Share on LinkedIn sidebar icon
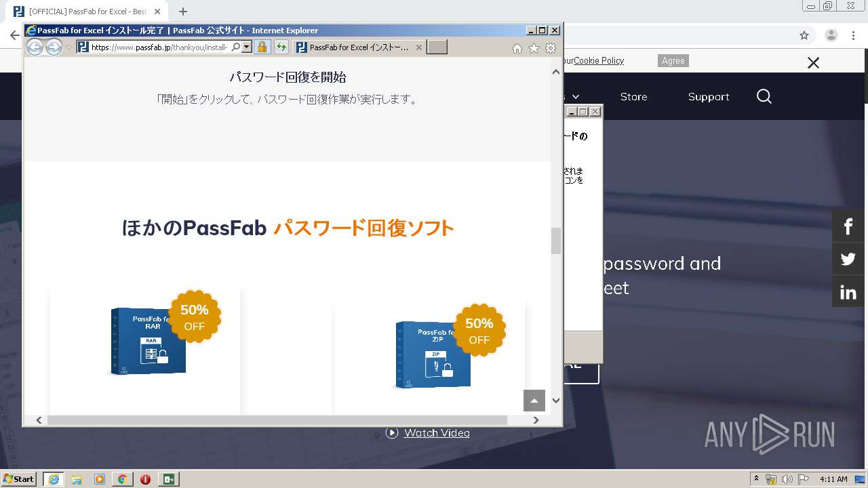This screenshot has width=868, height=488. (x=848, y=292)
